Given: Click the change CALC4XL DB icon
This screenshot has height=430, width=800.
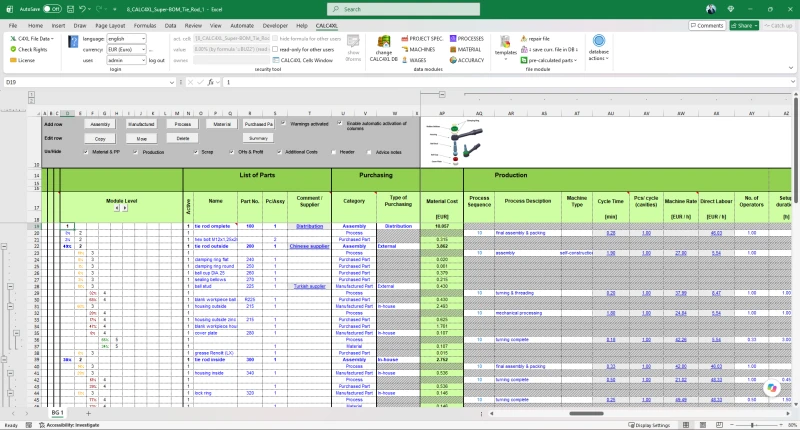Looking at the screenshot, I should click(x=384, y=48).
